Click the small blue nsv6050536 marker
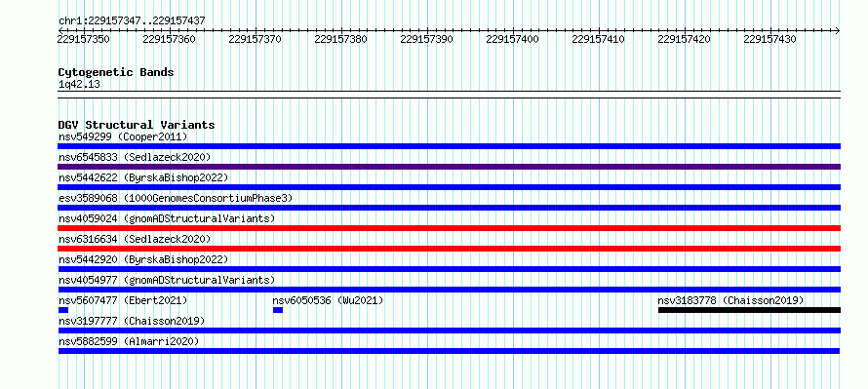Image resolution: width=868 pixels, height=389 pixels. point(278,310)
